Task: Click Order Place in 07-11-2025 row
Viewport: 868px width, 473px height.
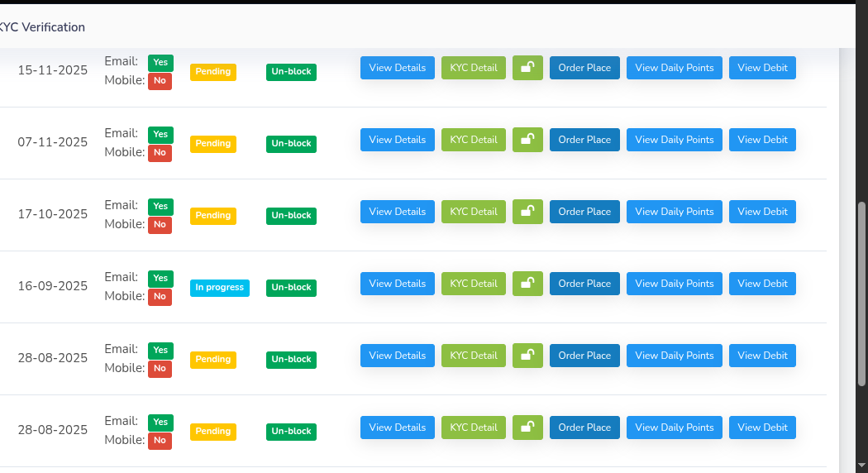Action: 584,140
